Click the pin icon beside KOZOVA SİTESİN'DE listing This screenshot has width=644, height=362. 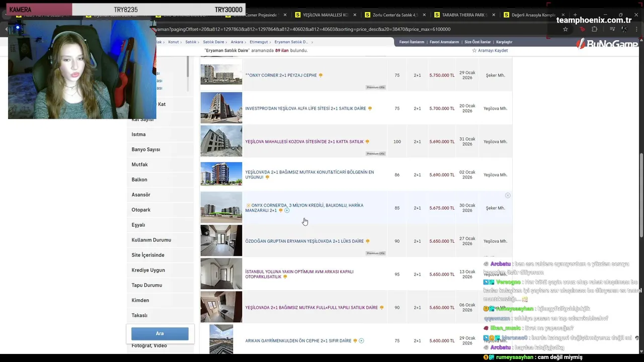pos(367,142)
